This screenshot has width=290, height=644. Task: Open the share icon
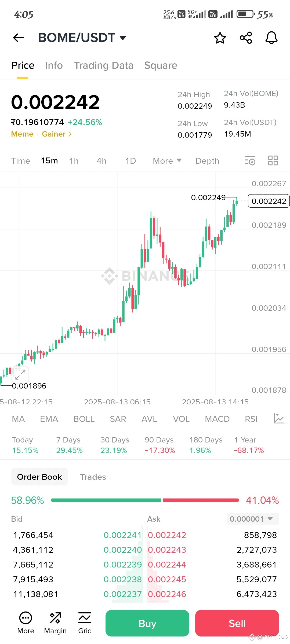[x=246, y=38]
